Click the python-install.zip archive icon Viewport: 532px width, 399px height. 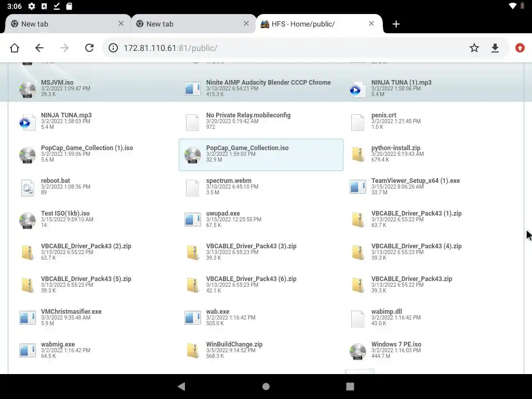358,155
